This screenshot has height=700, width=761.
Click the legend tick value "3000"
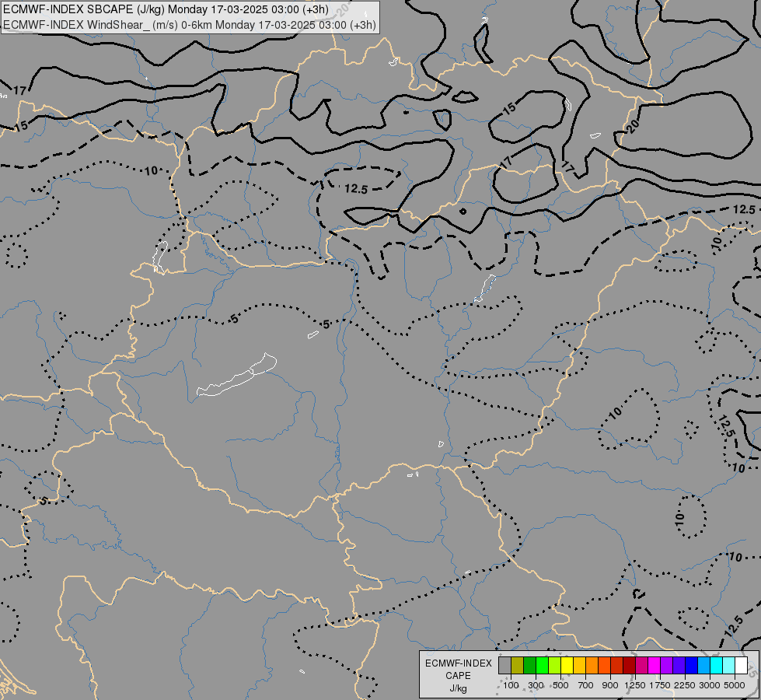[x=710, y=685]
